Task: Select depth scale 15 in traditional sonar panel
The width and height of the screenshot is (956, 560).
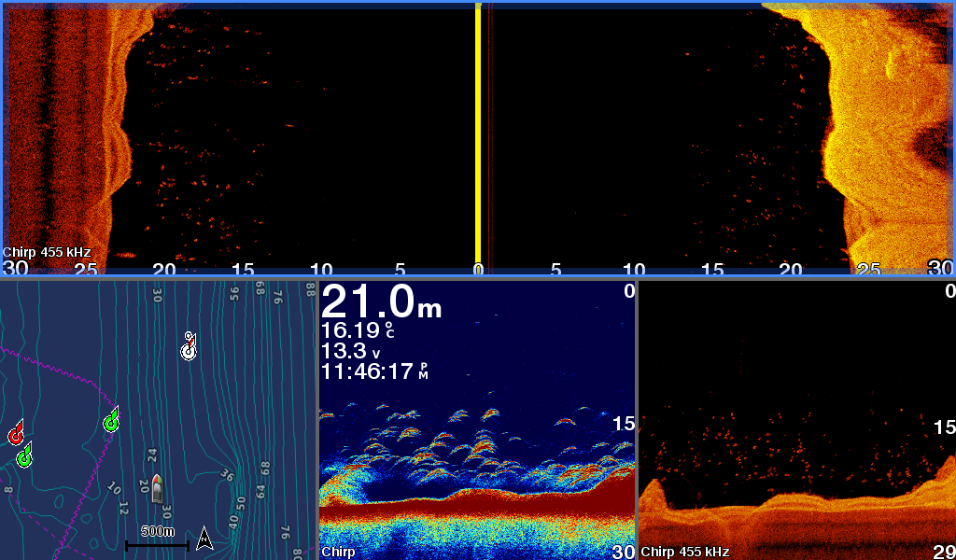Action: pos(624,424)
